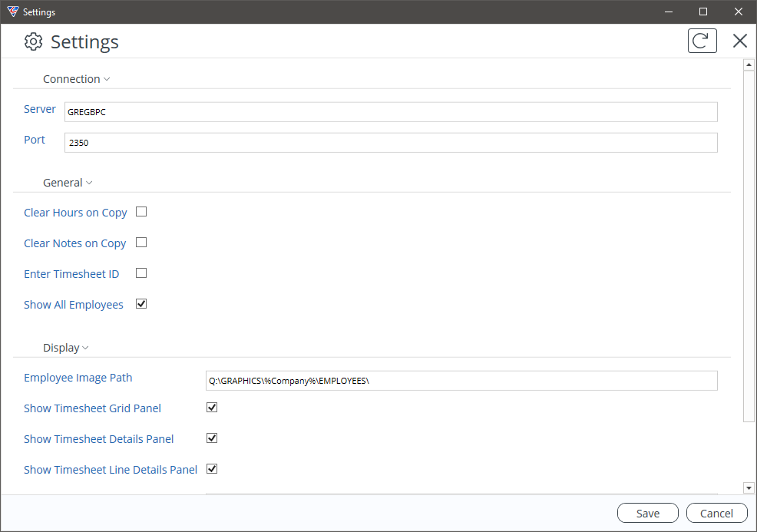Collapse the Connection section
The width and height of the screenshot is (757, 532).
76,79
